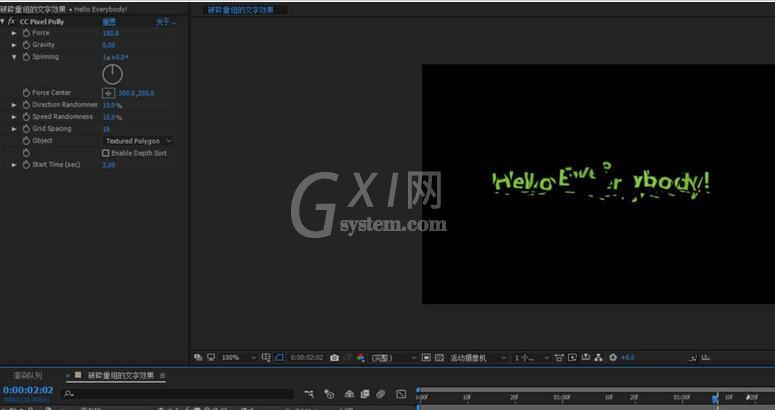Click the region of interest icon
The height and width of the screenshot is (410, 775).
click(x=426, y=358)
